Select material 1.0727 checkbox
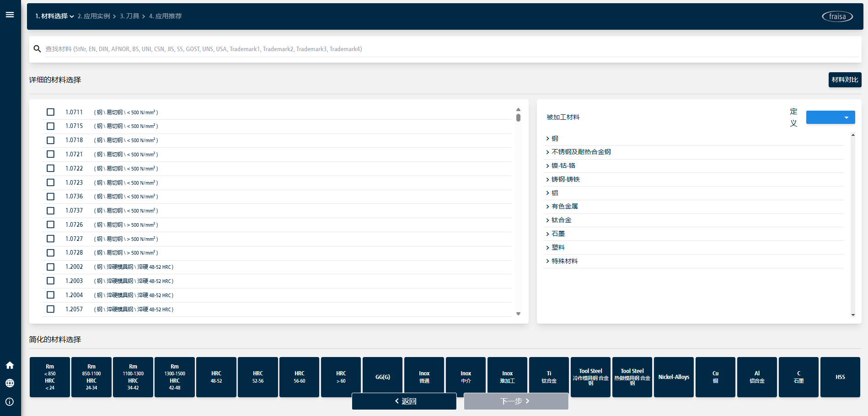 coord(51,239)
